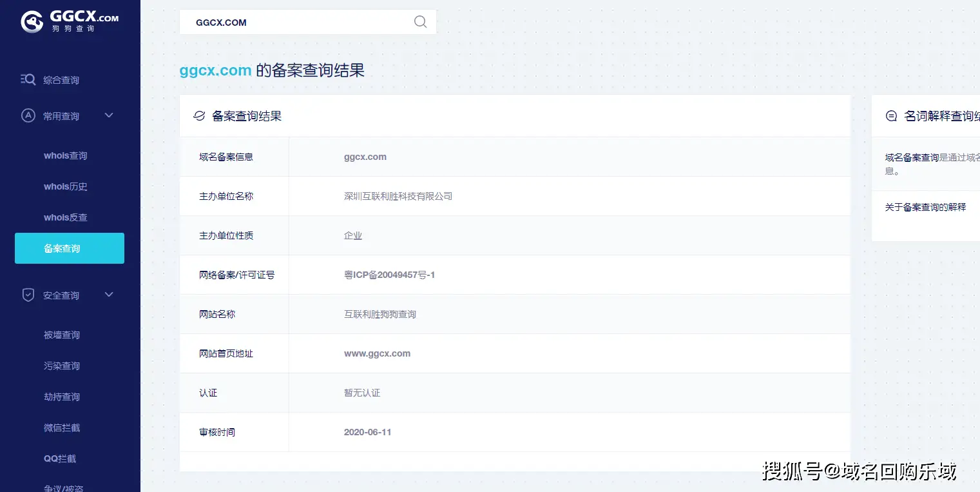Collapse the 安全查询 chevron
This screenshot has height=492, width=980.
109,295
